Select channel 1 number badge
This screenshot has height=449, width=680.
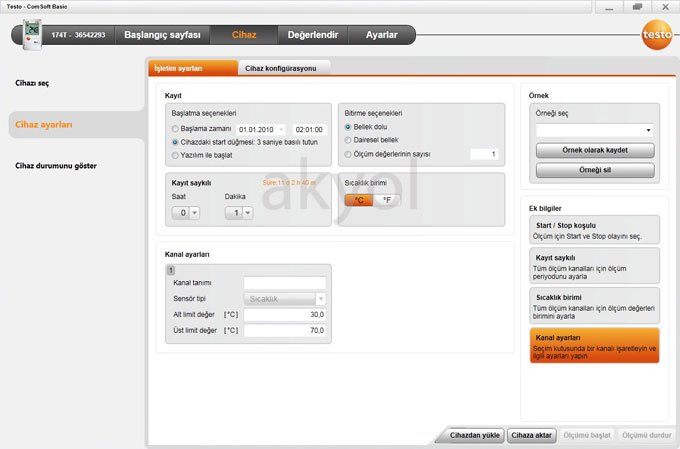[170, 270]
